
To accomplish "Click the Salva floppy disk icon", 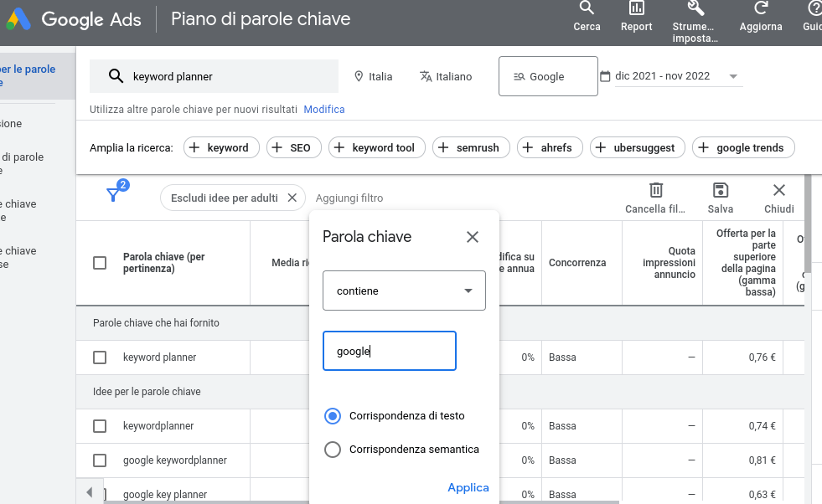I will [x=721, y=190].
